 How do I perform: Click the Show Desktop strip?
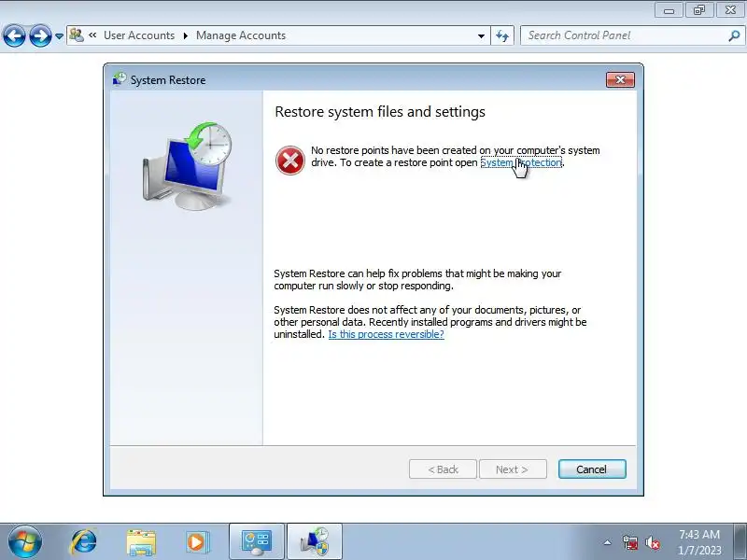click(x=740, y=541)
